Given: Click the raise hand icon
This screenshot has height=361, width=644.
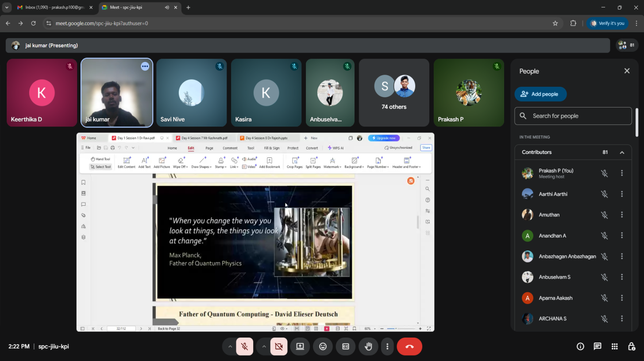Looking at the screenshot, I should pyautogui.click(x=368, y=346).
